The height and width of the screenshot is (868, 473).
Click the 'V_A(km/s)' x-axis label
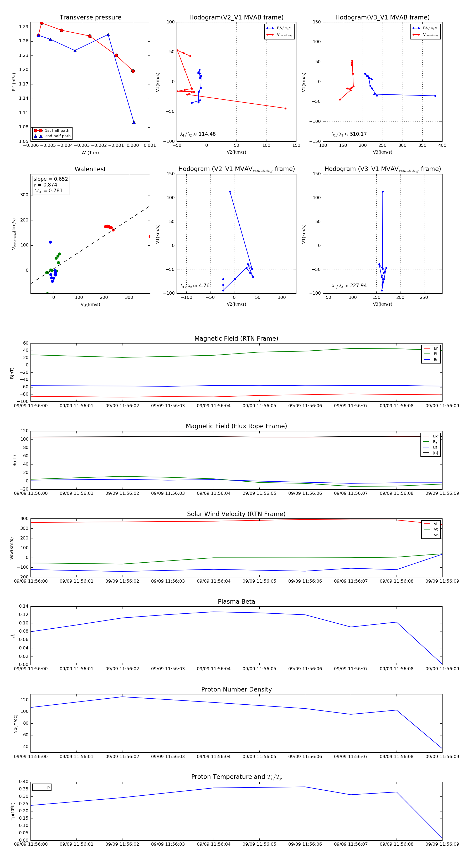pyautogui.click(x=90, y=304)
